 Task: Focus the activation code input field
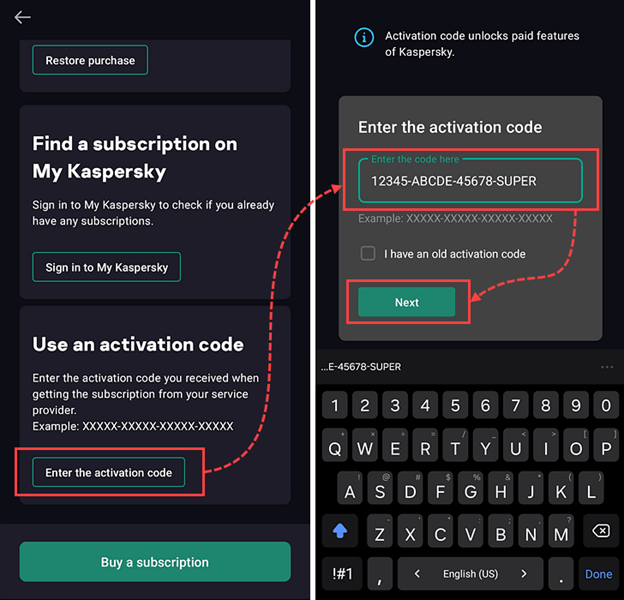pos(470,181)
